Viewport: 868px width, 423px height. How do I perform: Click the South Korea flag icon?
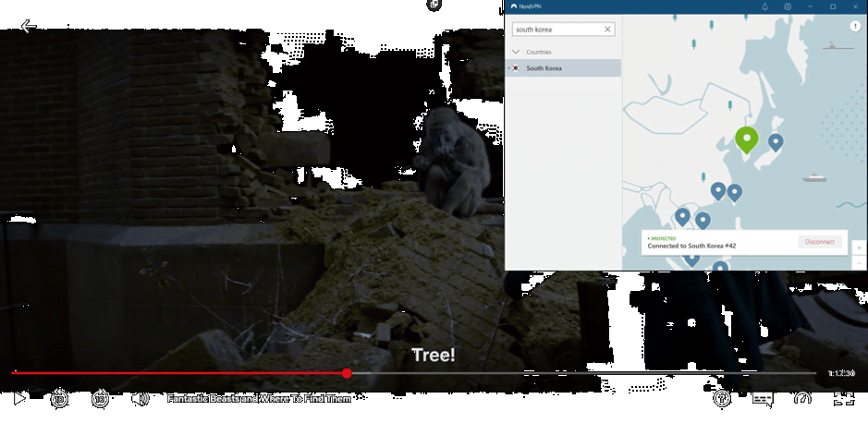tap(516, 68)
